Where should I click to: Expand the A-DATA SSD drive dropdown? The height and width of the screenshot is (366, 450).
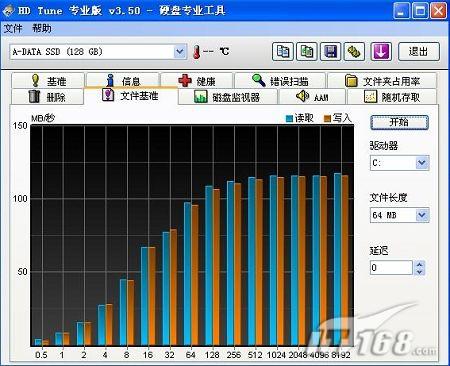[180, 52]
